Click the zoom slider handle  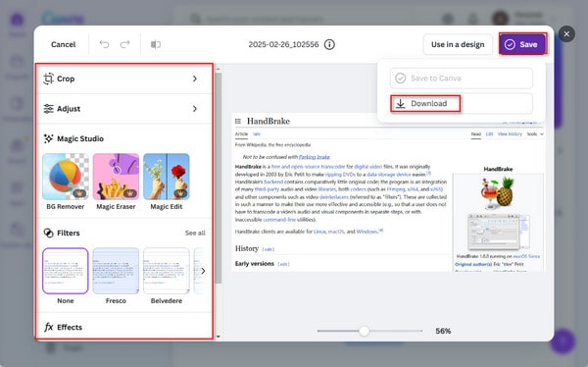click(364, 331)
